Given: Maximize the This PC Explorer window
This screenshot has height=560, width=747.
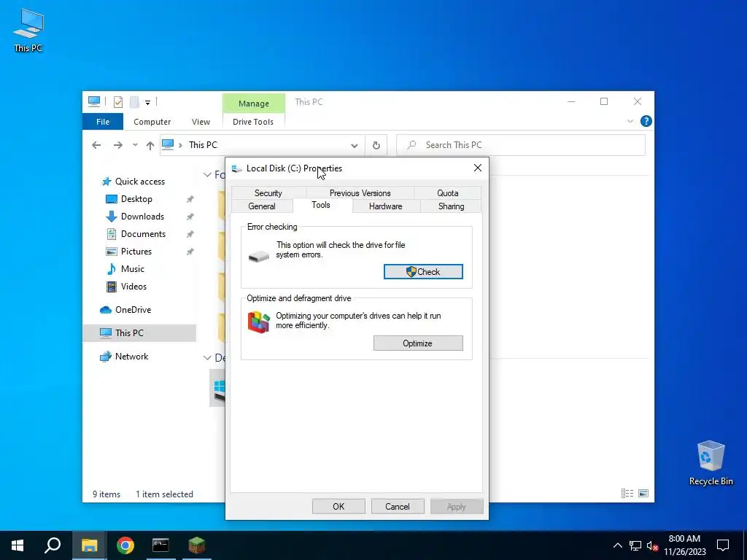Looking at the screenshot, I should click(604, 101).
